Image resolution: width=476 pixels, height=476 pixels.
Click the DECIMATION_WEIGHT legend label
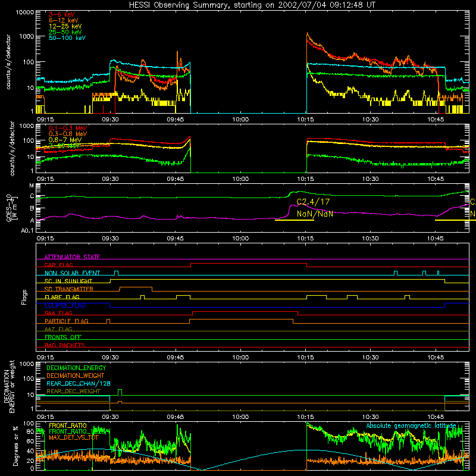coord(76,375)
